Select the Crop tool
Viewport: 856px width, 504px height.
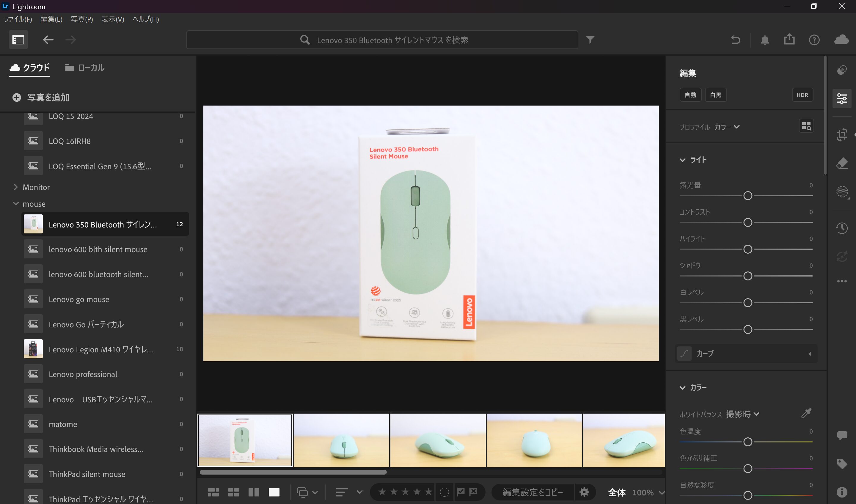842,135
